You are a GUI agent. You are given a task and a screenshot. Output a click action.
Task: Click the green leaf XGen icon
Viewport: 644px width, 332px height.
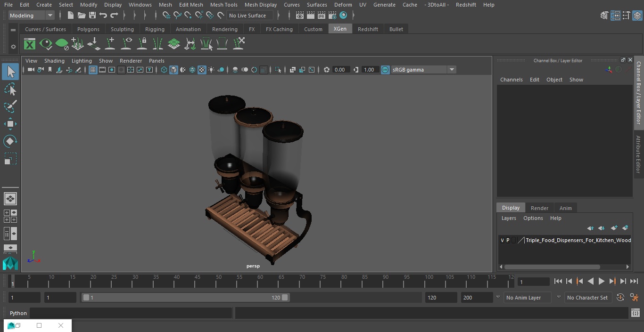pos(62,44)
